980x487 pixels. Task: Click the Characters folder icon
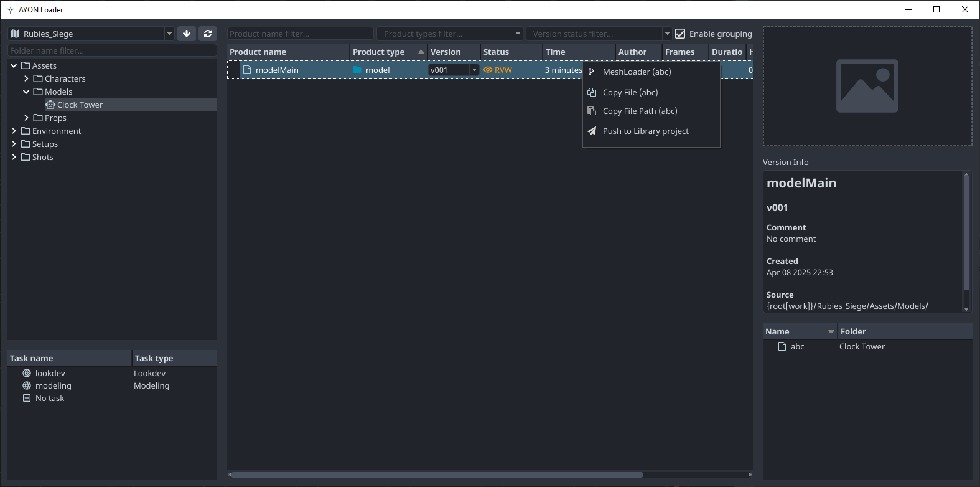38,78
